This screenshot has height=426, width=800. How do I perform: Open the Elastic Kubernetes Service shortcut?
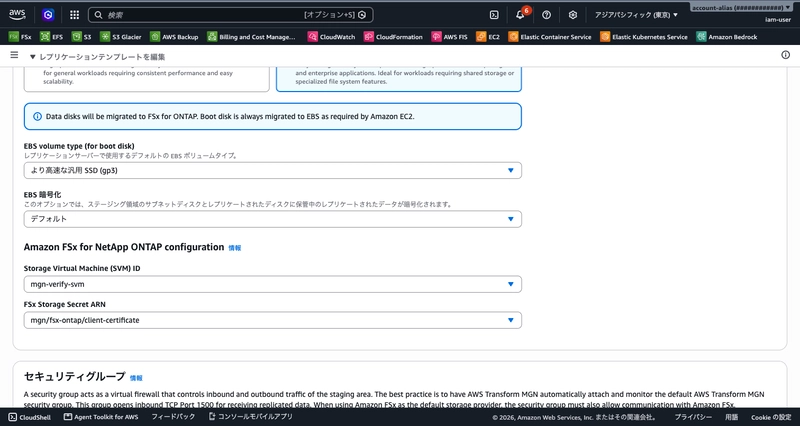[x=644, y=37]
